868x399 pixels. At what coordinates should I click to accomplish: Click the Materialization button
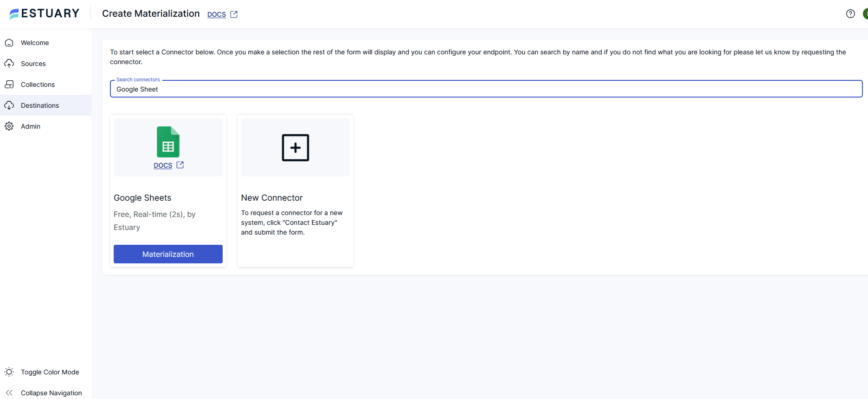pos(168,254)
